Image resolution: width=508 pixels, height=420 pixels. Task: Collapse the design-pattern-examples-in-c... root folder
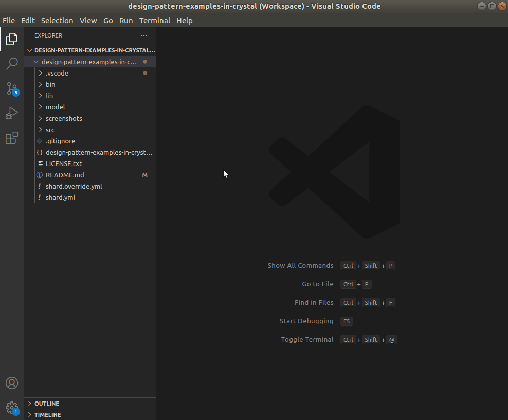[36, 62]
